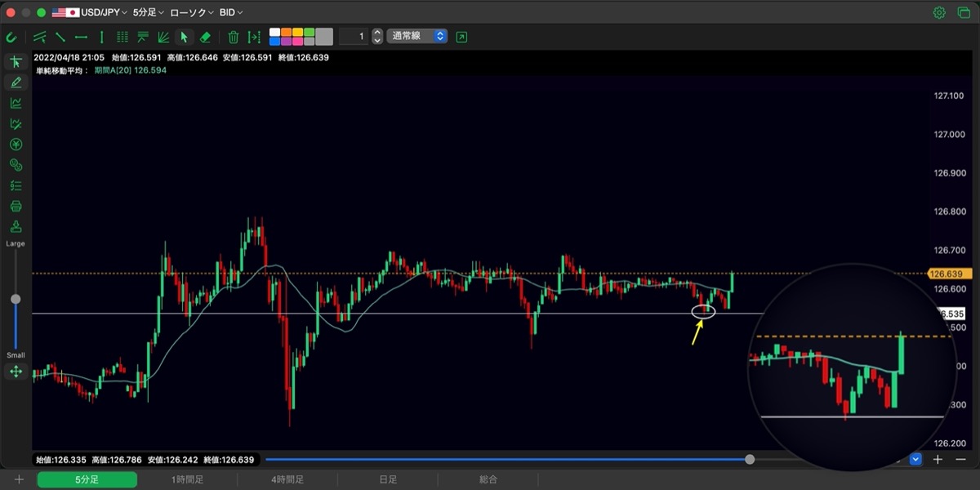Open settings gear at top right

(939, 12)
